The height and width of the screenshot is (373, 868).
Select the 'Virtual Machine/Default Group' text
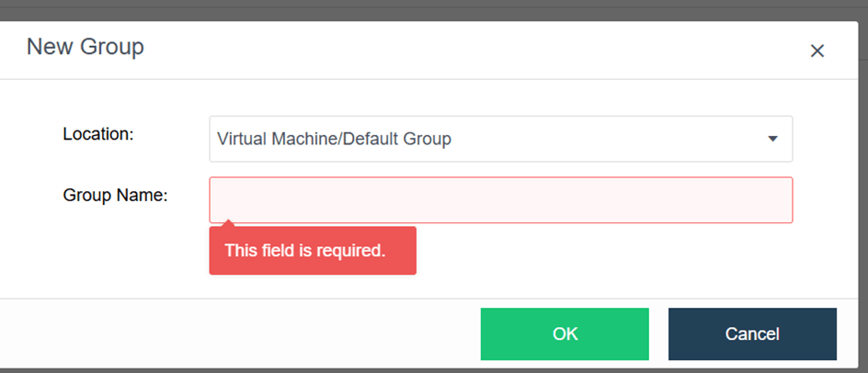tap(334, 140)
